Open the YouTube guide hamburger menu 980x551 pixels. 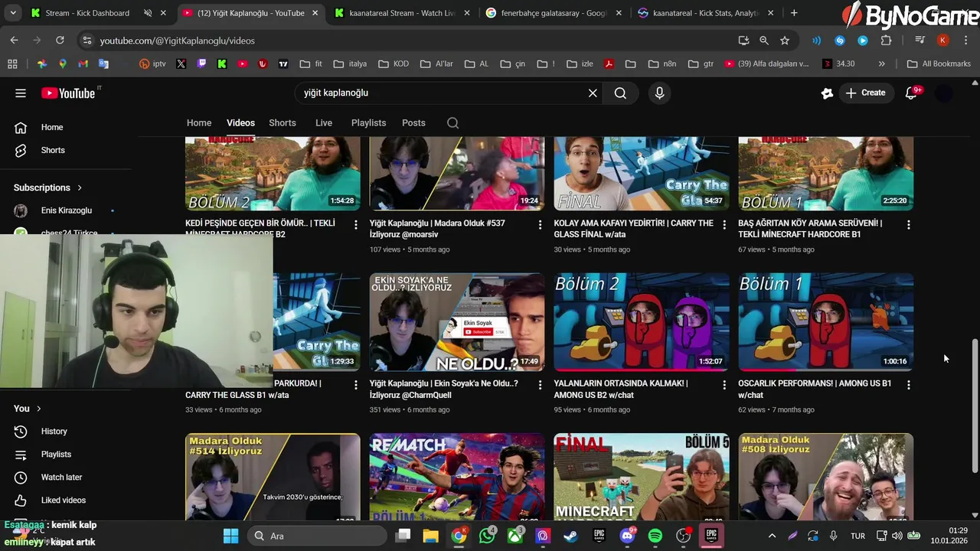coord(21,93)
